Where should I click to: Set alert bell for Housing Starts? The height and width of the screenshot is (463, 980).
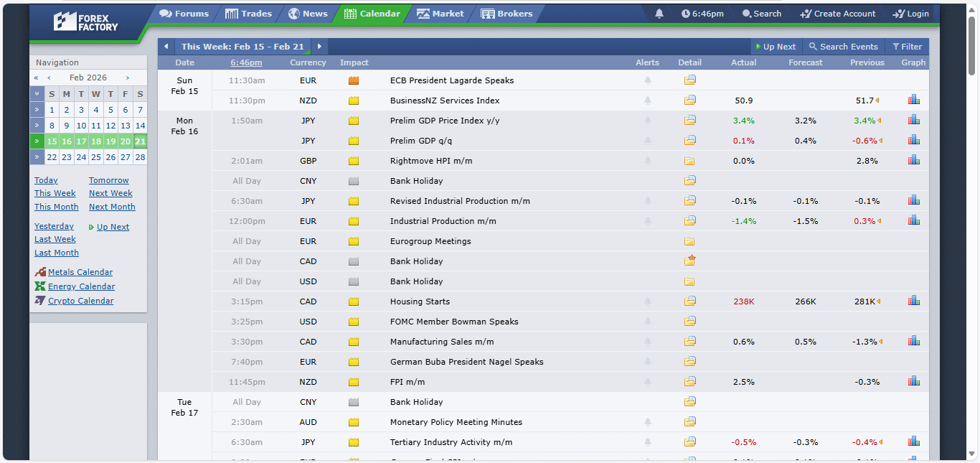pos(648,301)
